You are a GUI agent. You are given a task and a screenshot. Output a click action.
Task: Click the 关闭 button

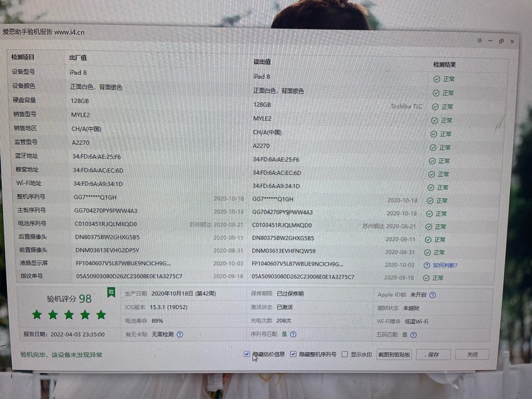(x=472, y=355)
